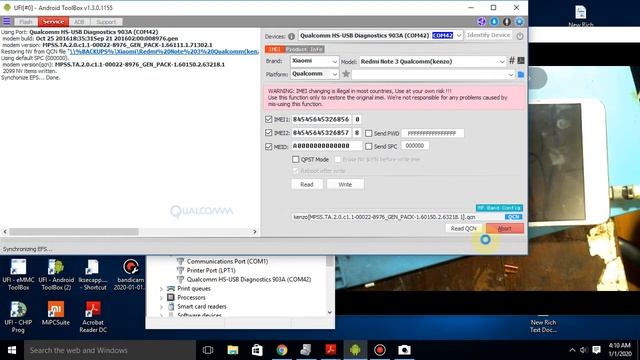Click the power icon next to Identify Device
This screenshot has height=360, width=640.
point(520,36)
